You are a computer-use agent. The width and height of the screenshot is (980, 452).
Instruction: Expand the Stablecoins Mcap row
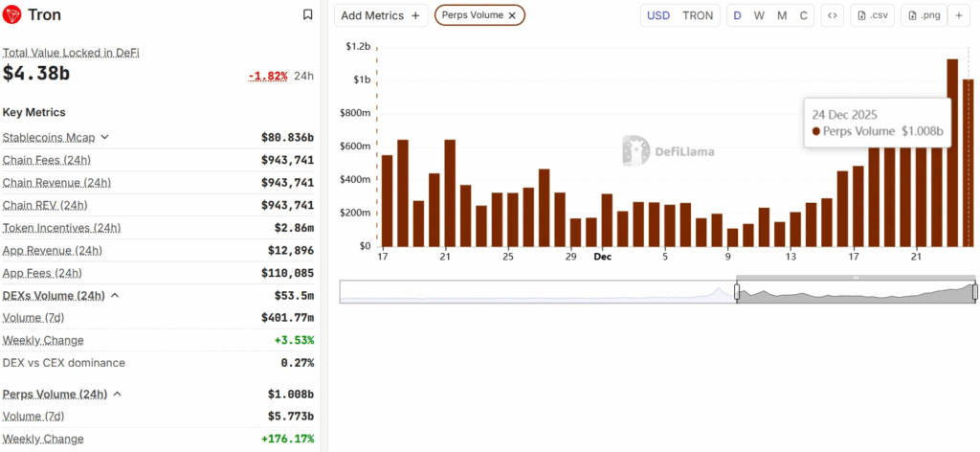click(105, 137)
